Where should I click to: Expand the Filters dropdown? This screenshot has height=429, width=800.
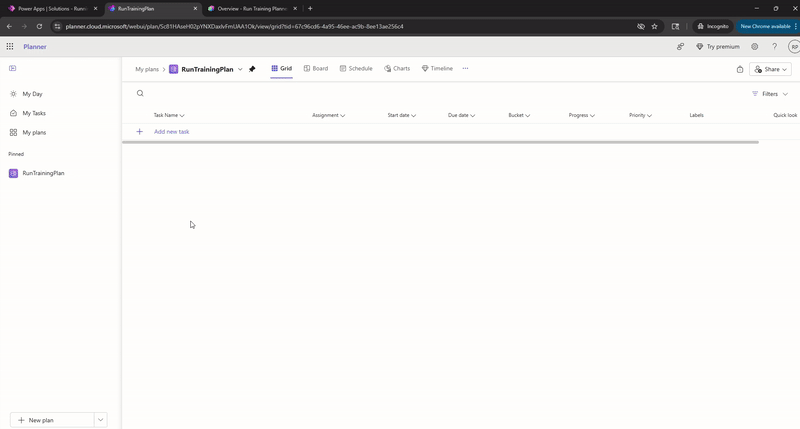769,94
